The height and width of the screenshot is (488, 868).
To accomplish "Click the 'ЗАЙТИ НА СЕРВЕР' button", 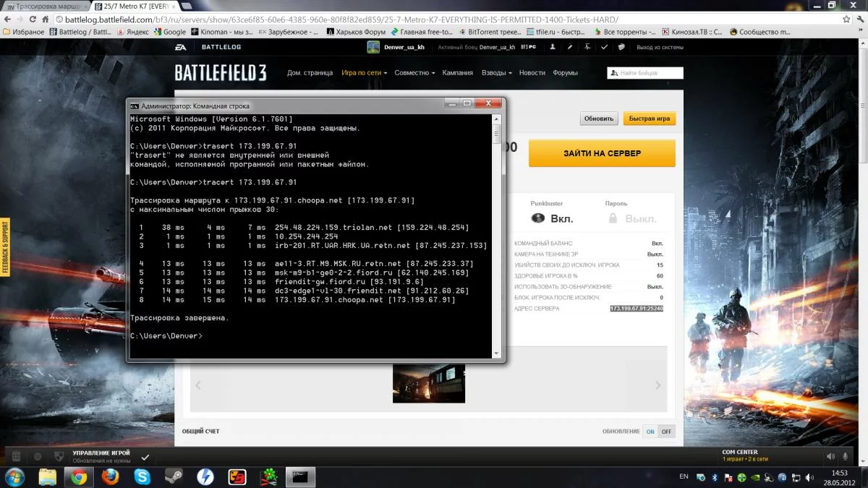I will pos(602,153).
